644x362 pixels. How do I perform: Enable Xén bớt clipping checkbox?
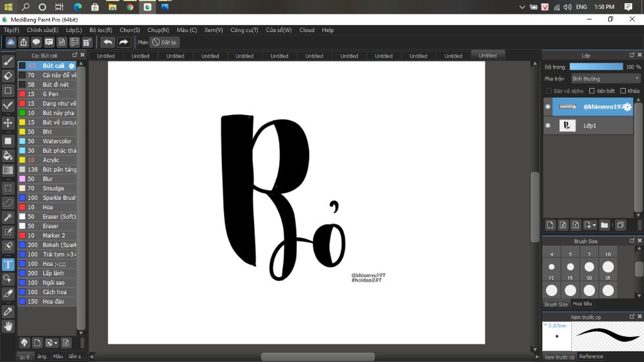point(592,90)
